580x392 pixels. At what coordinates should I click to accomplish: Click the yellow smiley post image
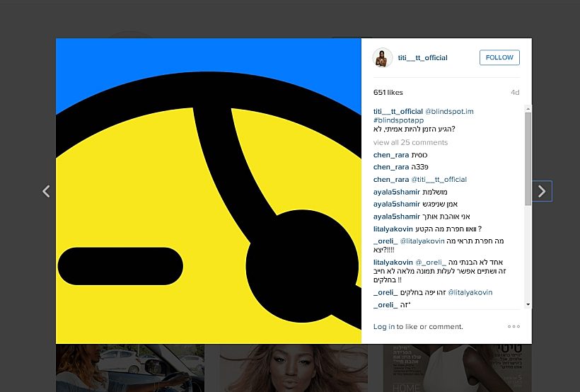pyautogui.click(x=209, y=191)
